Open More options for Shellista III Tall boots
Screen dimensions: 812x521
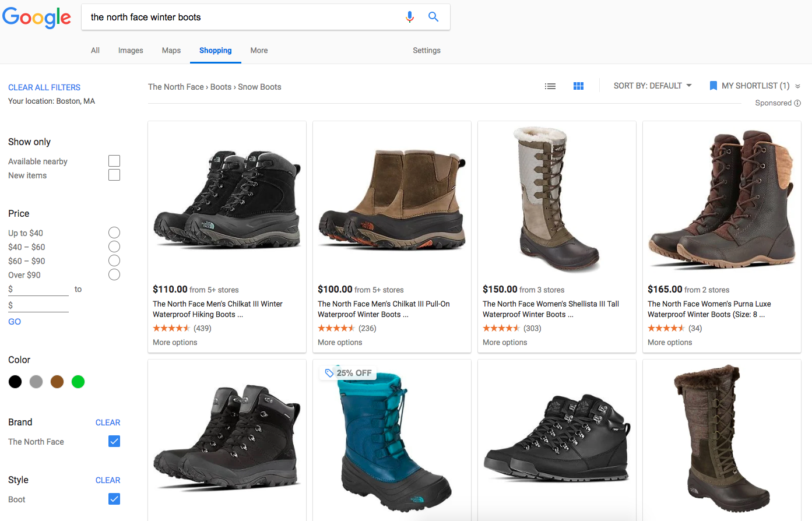(505, 342)
